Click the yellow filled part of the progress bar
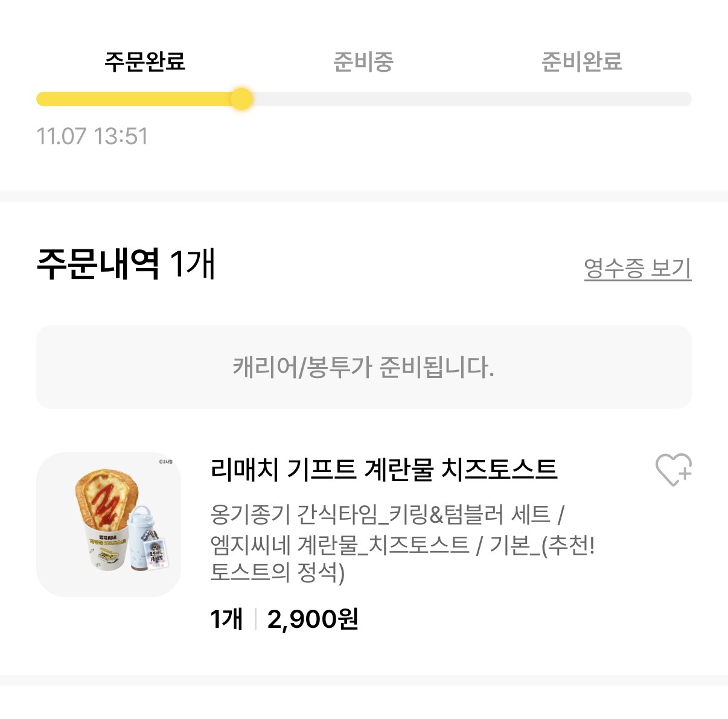 click(133, 99)
